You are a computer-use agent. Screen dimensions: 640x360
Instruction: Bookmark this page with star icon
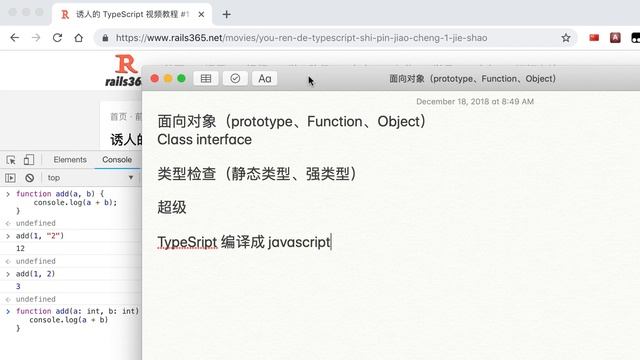566,38
